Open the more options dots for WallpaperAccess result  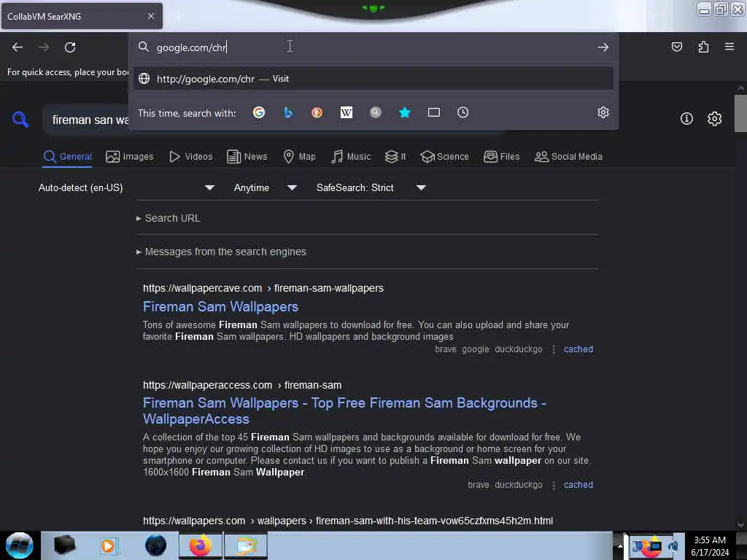[x=554, y=485]
